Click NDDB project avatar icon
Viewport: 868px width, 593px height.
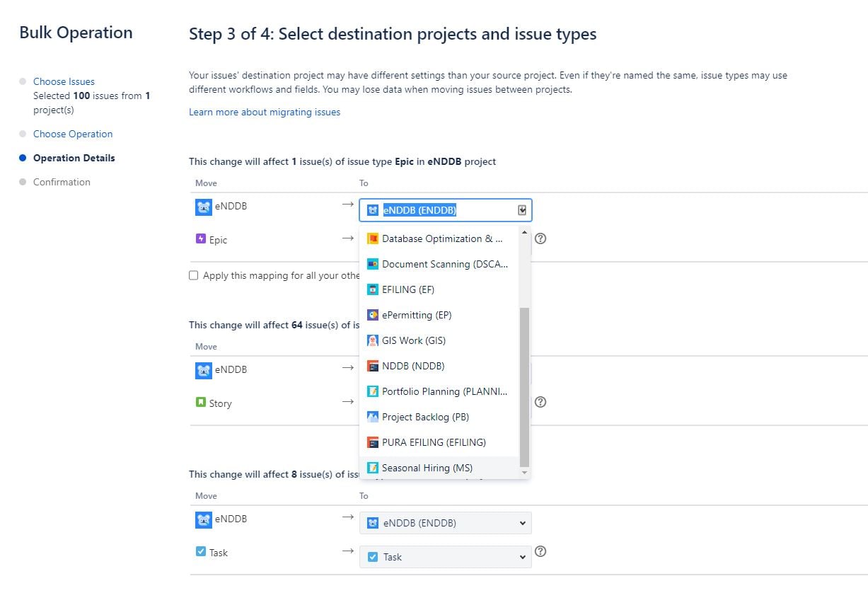coord(373,366)
